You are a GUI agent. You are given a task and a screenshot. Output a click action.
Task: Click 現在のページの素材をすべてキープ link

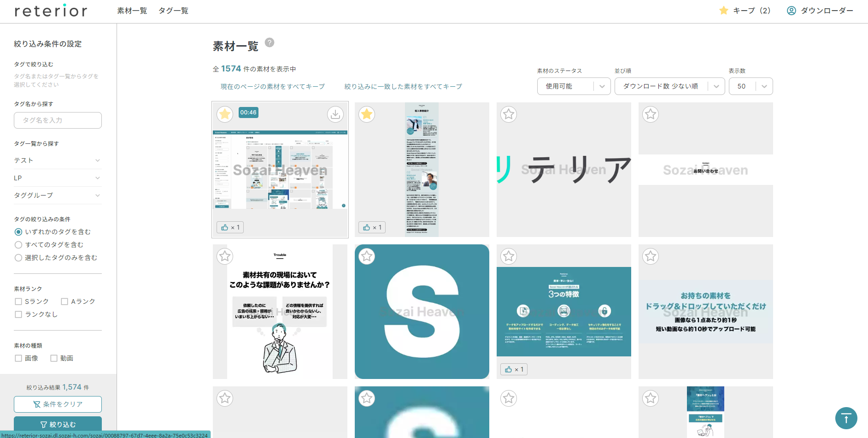[x=273, y=87]
